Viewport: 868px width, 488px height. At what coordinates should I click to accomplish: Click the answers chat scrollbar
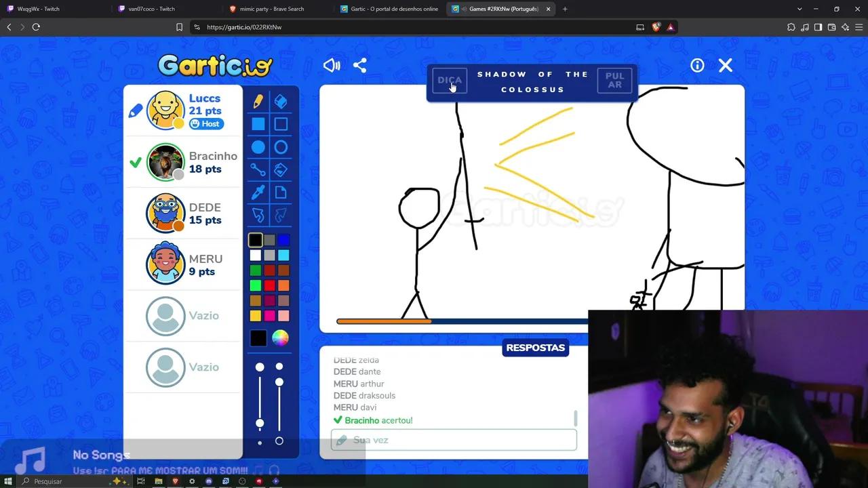click(576, 418)
